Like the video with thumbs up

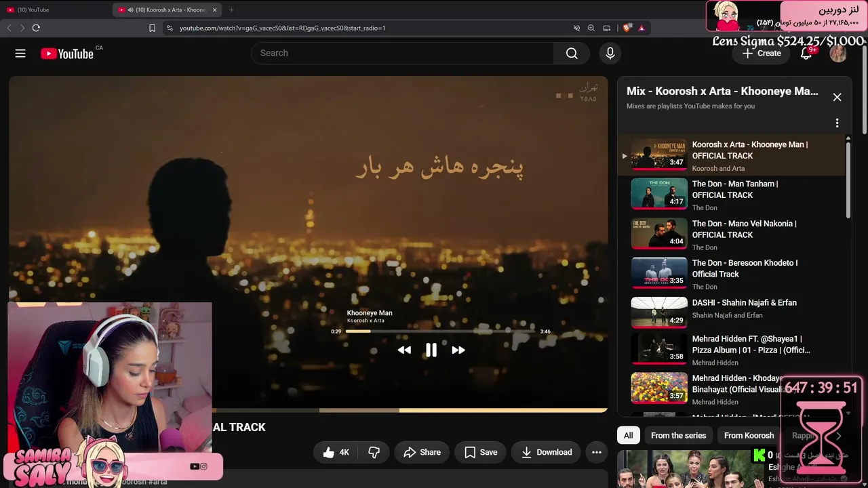point(336,452)
